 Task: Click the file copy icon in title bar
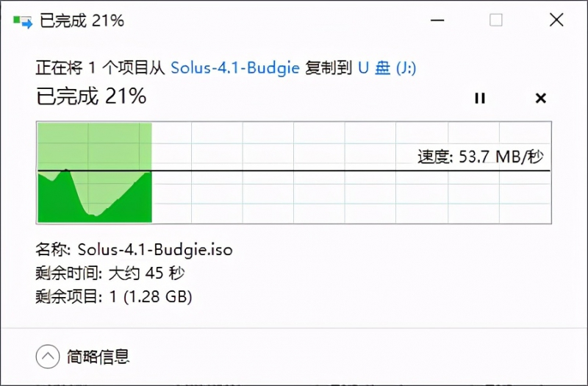pyautogui.click(x=23, y=21)
